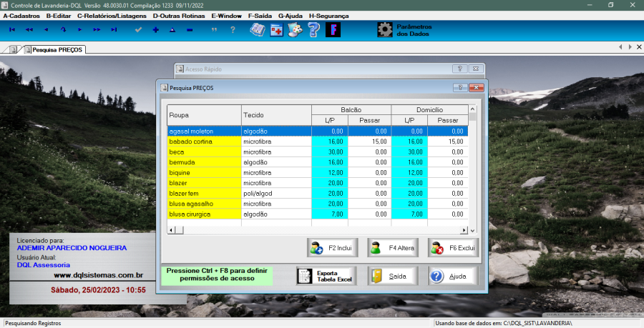Image resolution: width=644 pixels, height=328 pixels.
Task: Click the calendar icon with red cross
Action: (276, 29)
